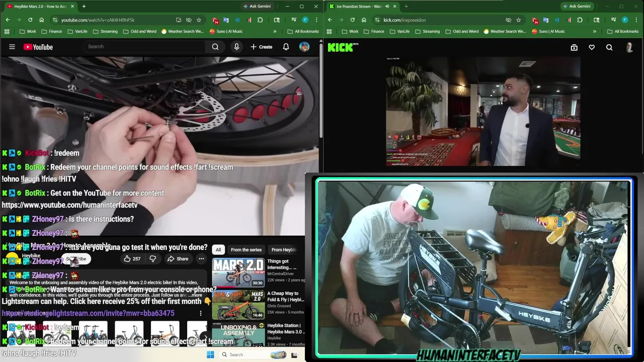Open Kick following heart icon
The height and width of the screenshot is (362, 644).
point(592,47)
